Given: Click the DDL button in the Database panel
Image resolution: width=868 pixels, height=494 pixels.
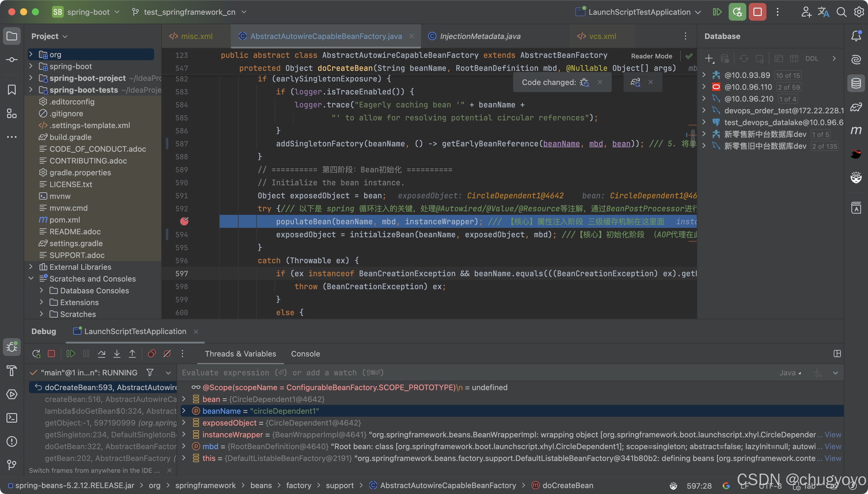Looking at the screenshot, I should pos(811,59).
